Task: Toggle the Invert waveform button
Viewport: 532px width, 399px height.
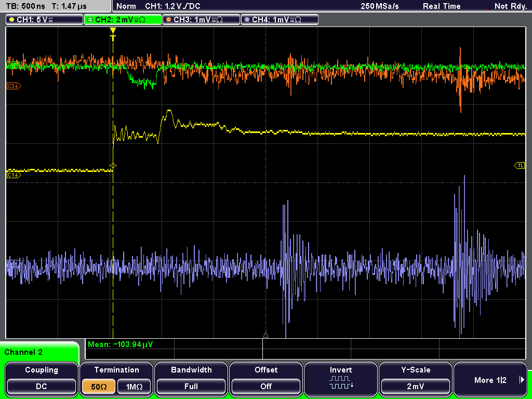Action: [341, 379]
